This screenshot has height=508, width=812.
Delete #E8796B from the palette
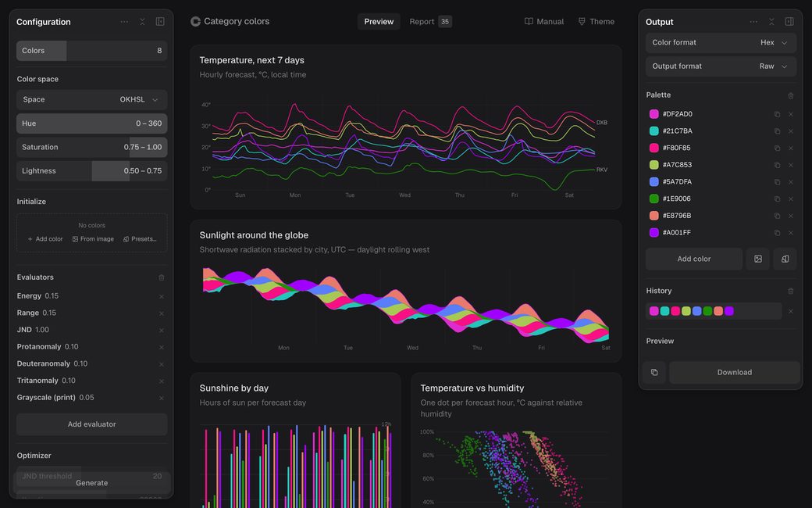[791, 216]
